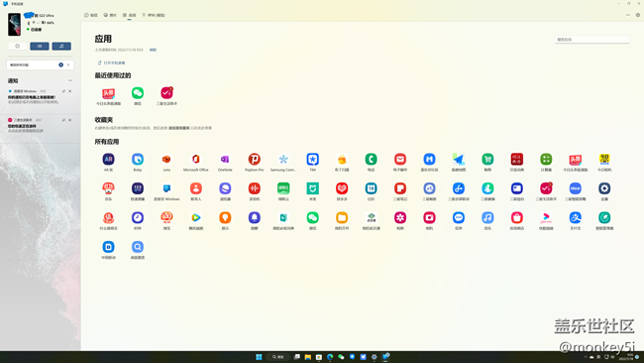Launch the Clock app
This screenshot has width=644, height=363.
(x=138, y=217)
